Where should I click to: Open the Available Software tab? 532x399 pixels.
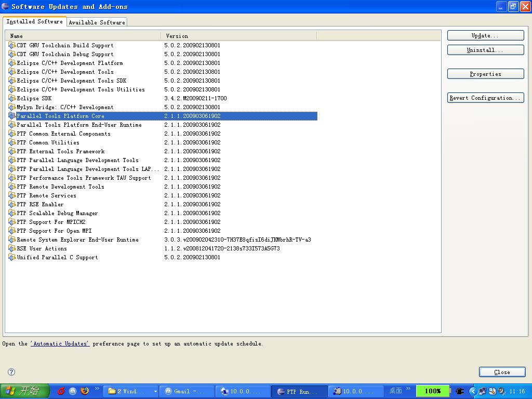(x=97, y=22)
